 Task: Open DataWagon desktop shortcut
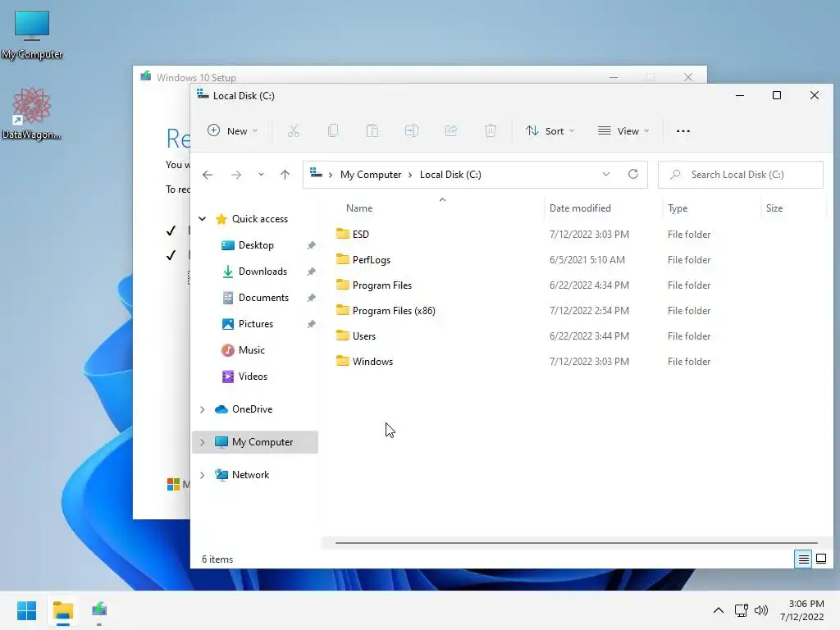(x=32, y=113)
